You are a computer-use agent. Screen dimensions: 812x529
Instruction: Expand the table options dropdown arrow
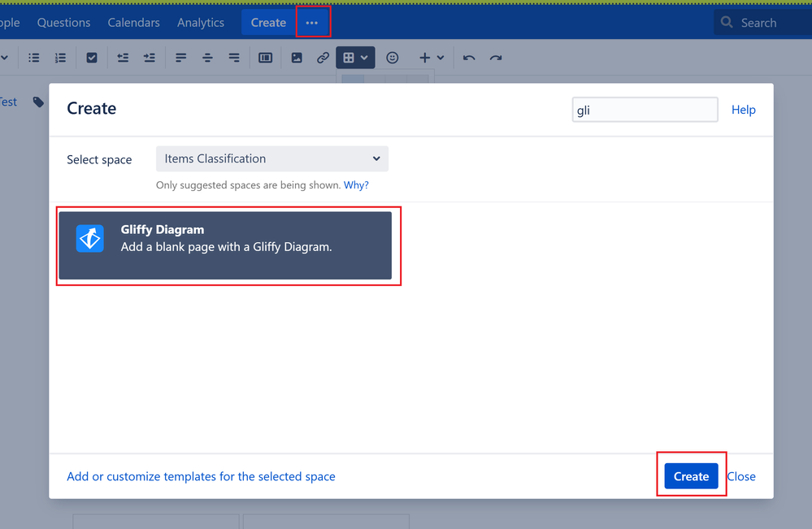365,58
